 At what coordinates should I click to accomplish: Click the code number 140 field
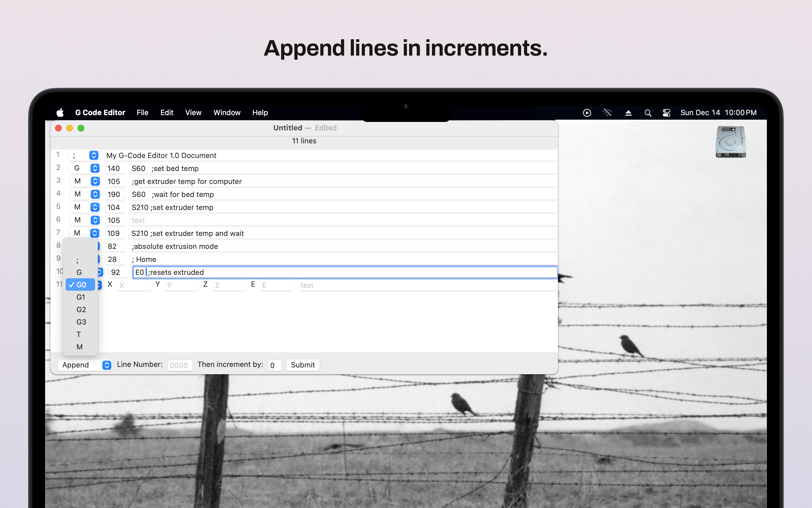(x=115, y=168)
